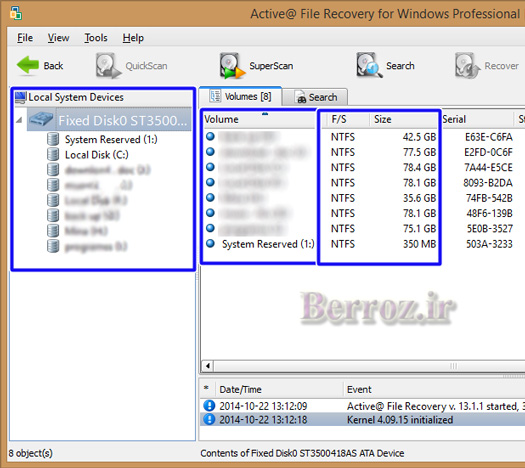Click the Local System Devices root node
This screenshot has width=525, height=468.
[76, 97]
